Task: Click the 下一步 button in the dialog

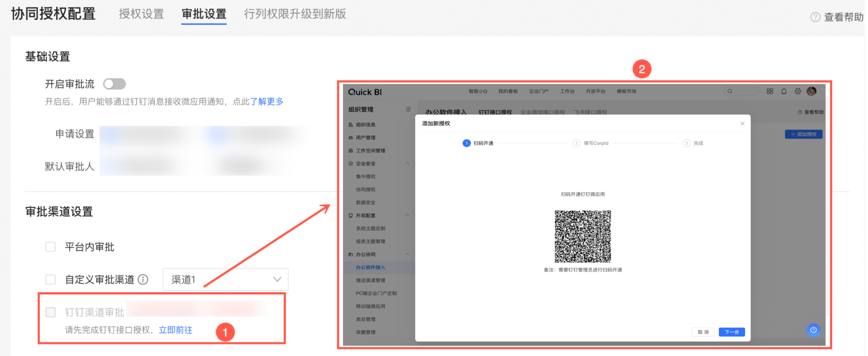Action: pos(731,332)
